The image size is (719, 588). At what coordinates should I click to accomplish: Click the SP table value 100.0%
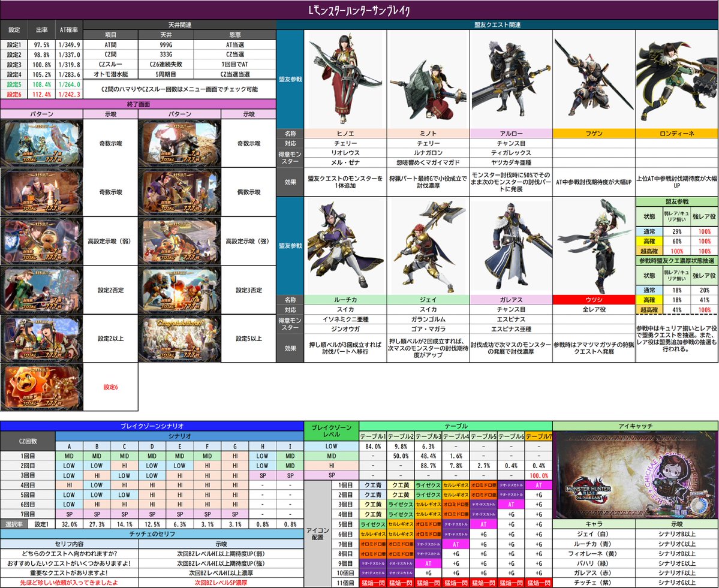click(539, 476)
